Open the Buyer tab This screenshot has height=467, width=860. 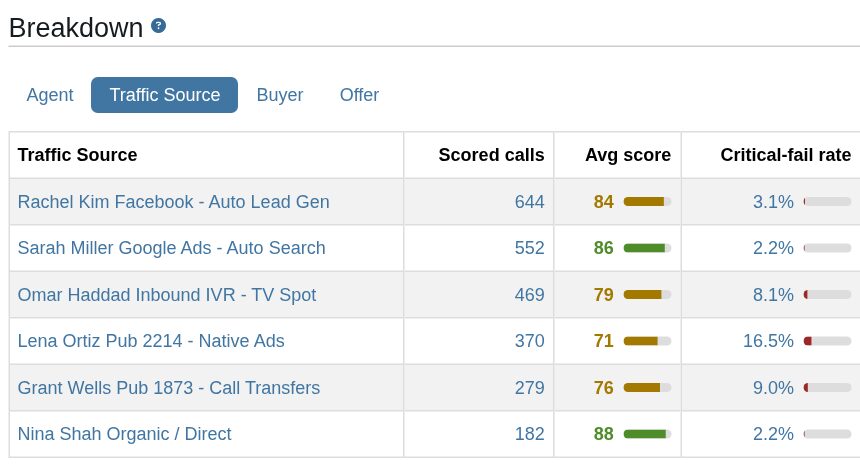tap(280, 95)
